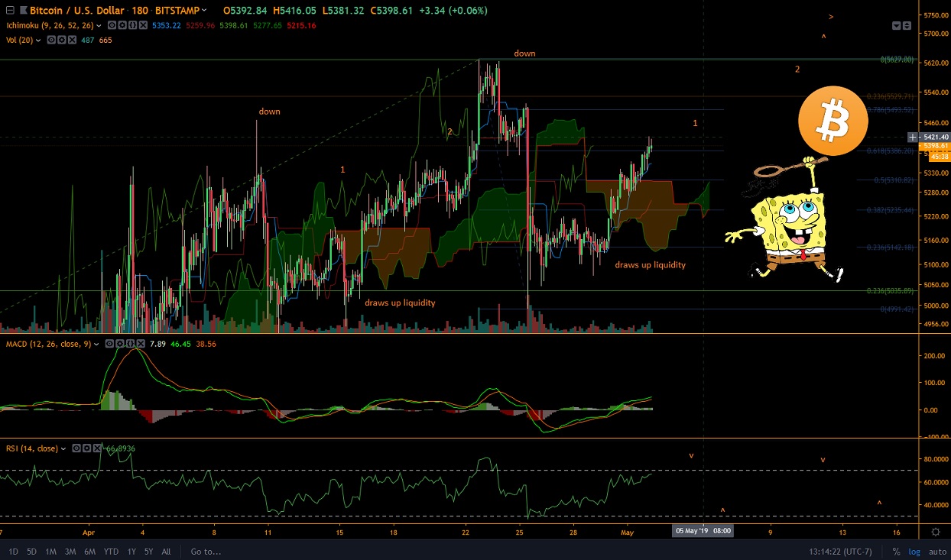This screenshot has width=951, height=560.
Task: View MACD indicator source code
Action: [128, 344]
